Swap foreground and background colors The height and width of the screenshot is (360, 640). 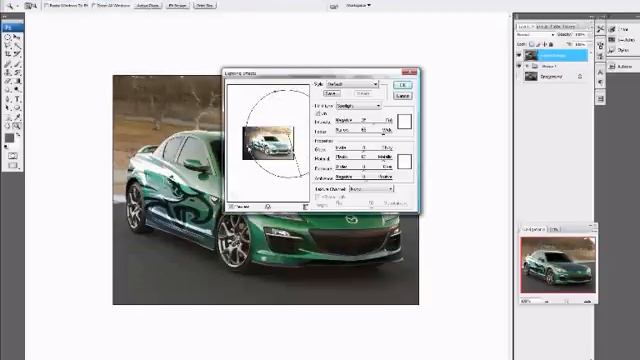[18, 135]
